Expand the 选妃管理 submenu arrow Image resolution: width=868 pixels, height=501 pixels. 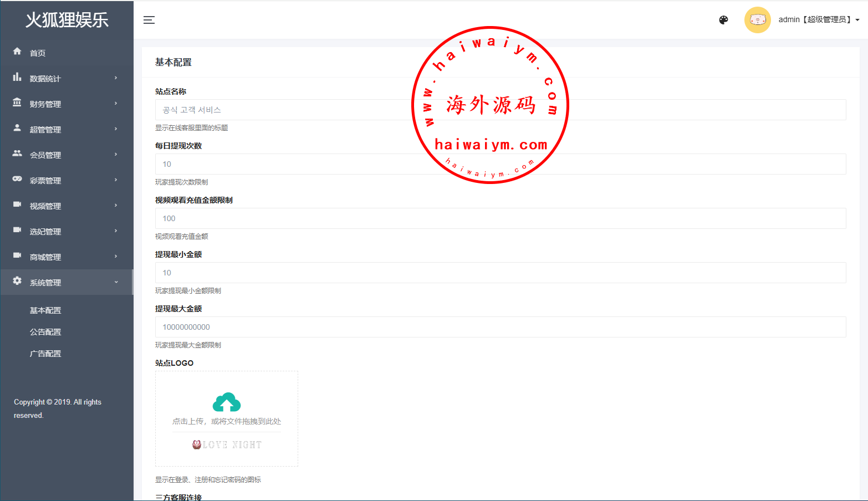coord(116,231)
